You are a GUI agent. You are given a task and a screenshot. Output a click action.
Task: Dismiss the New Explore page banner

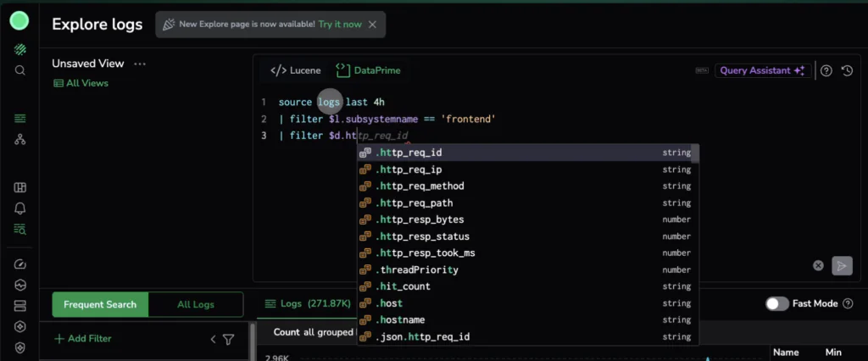[x=372, y=25]
